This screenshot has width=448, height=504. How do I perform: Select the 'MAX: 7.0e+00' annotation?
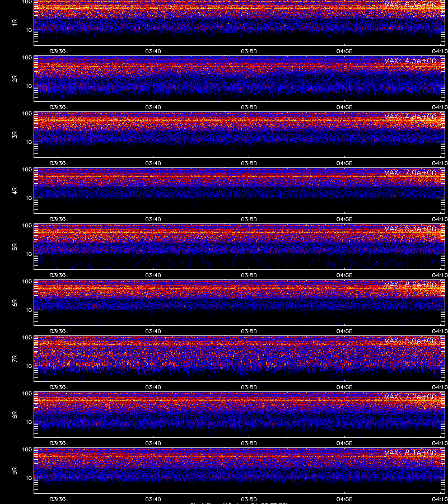[410, 173]
